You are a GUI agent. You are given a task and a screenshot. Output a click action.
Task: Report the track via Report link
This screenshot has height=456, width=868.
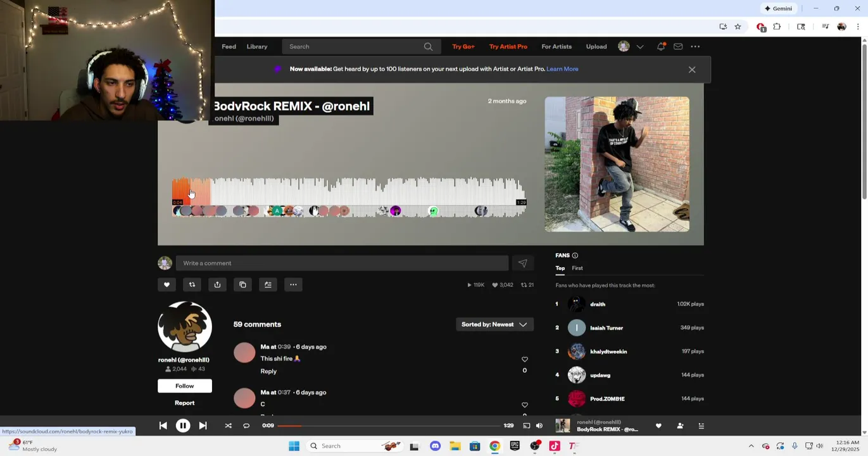click(185, 403)
